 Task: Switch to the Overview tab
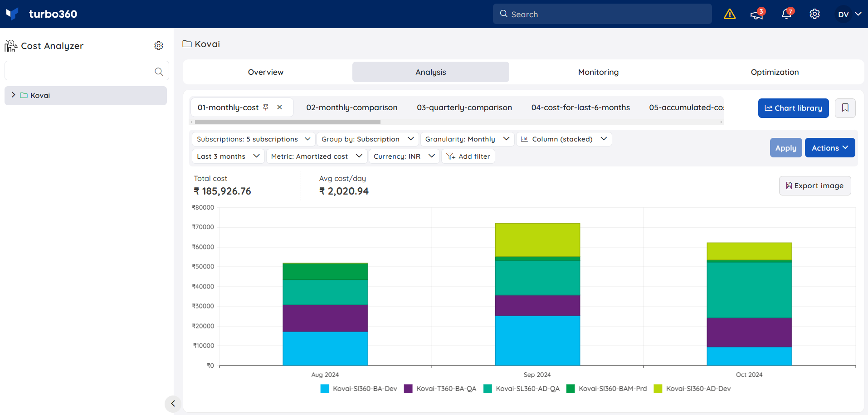click(266, 72)
